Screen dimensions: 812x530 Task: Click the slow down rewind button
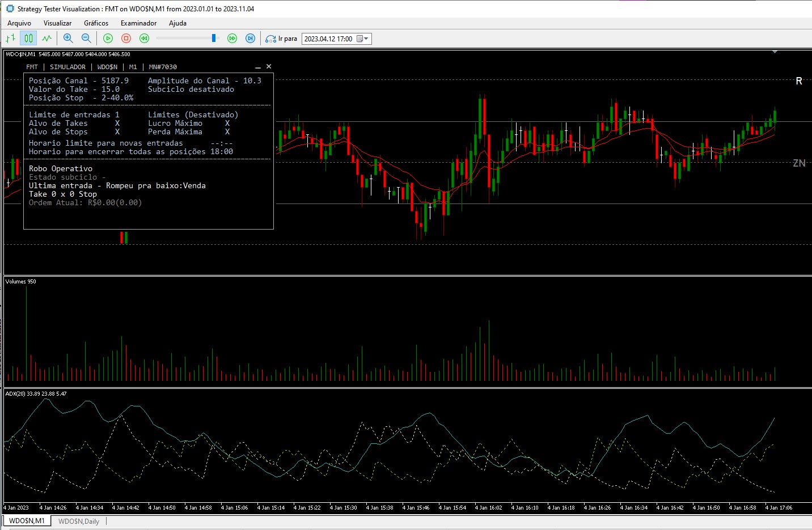point(145,39)
